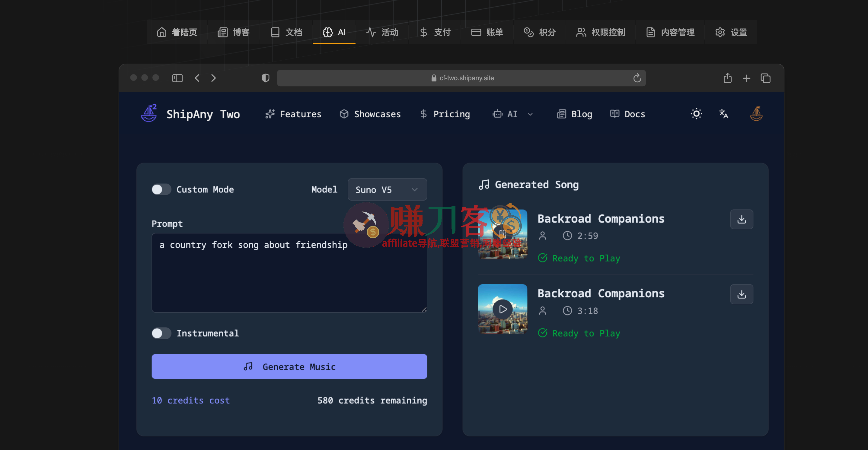Select the AI tab with brain icon
868x450 pixels.
(x=334, y=32)
